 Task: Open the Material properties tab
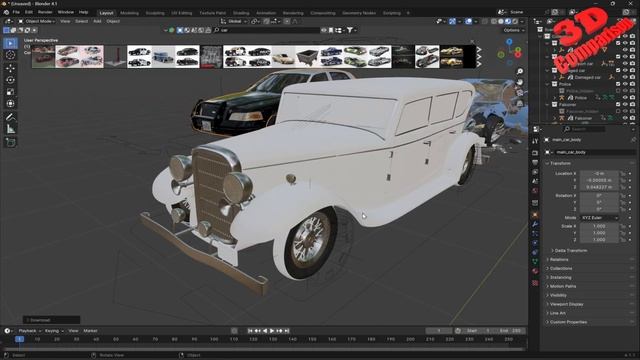click(535, 271)
